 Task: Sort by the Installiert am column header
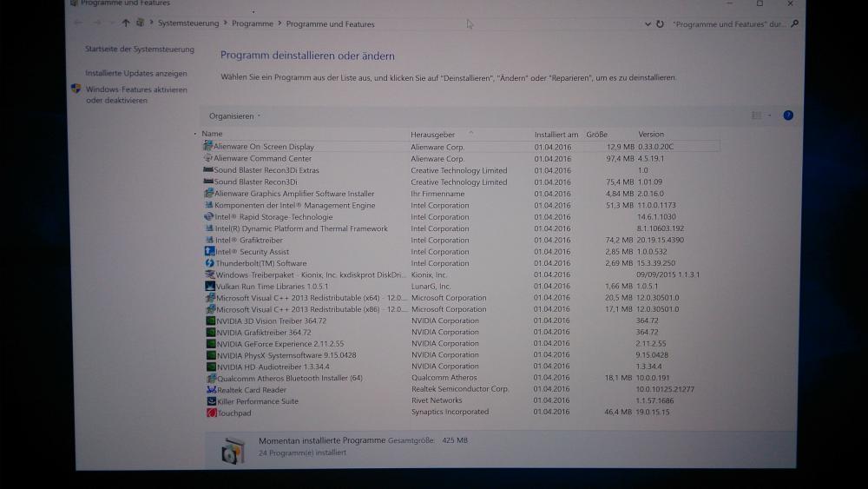[556, 135]
